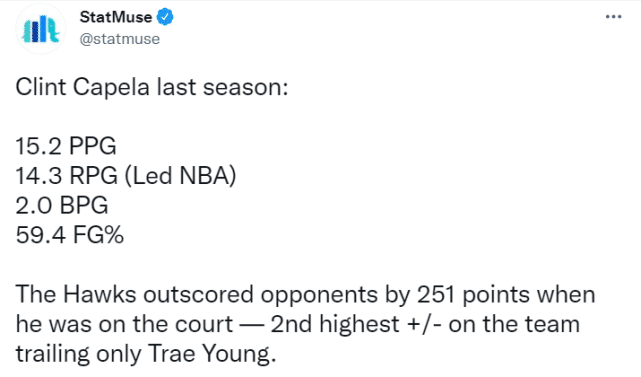Select the "15.2 PPG" stat line
Image resolution: width=641 pixels, height=377 pixels.
point(66,146)
